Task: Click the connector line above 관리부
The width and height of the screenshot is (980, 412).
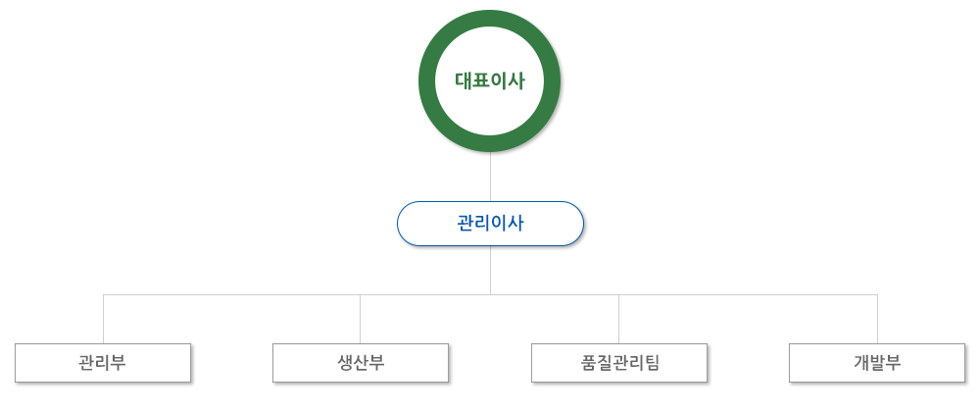Action: click(103, 319)
